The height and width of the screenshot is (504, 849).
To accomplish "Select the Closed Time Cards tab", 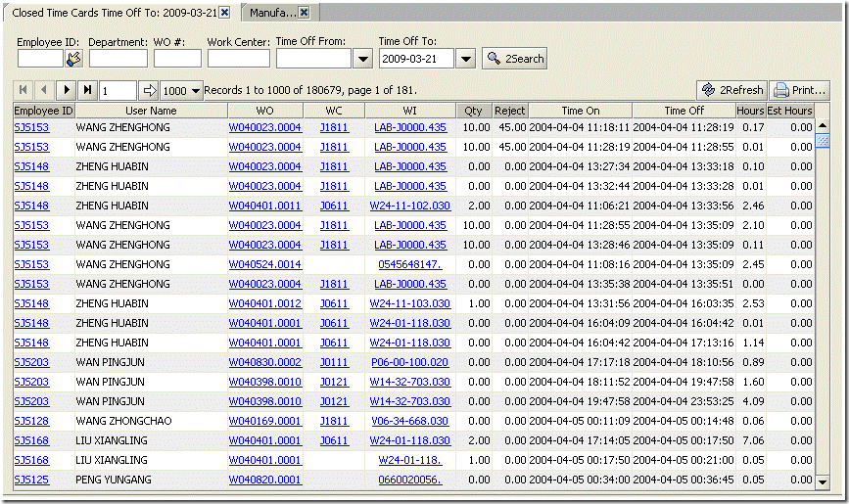I will [113, 13].
